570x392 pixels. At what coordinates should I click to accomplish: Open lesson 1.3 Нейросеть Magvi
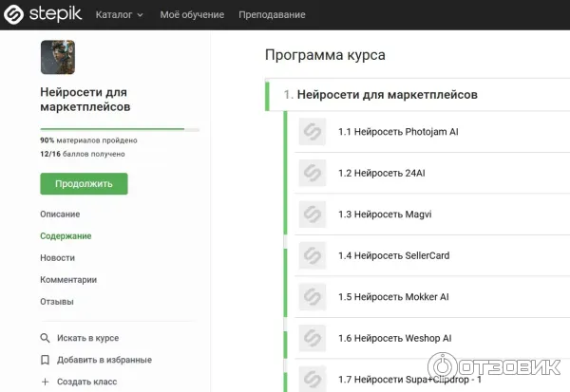(385, 215)
